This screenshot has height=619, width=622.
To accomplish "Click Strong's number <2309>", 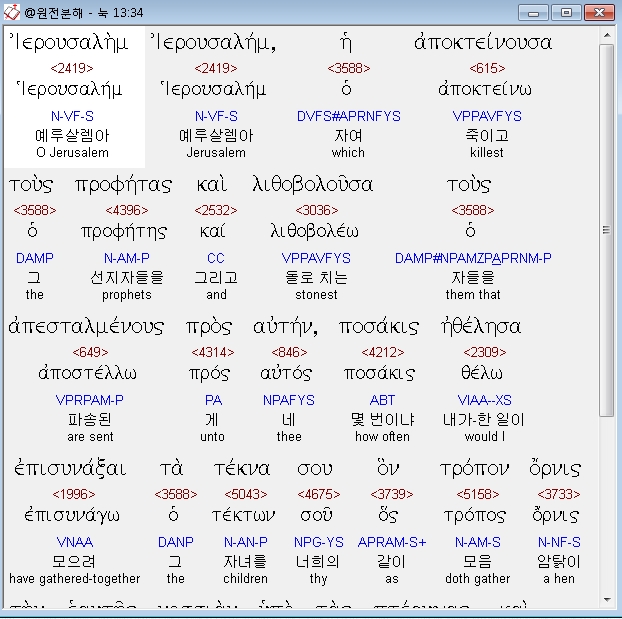I will tap(485, 352).
